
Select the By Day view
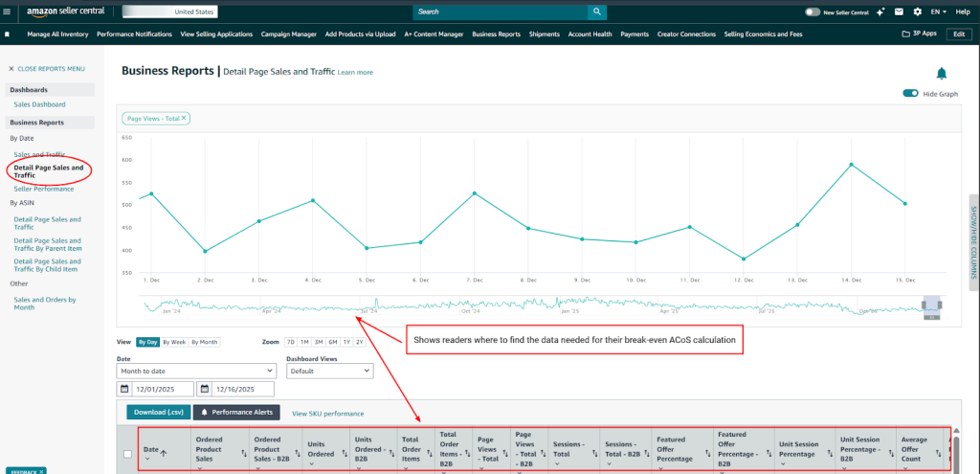[148, 342]
